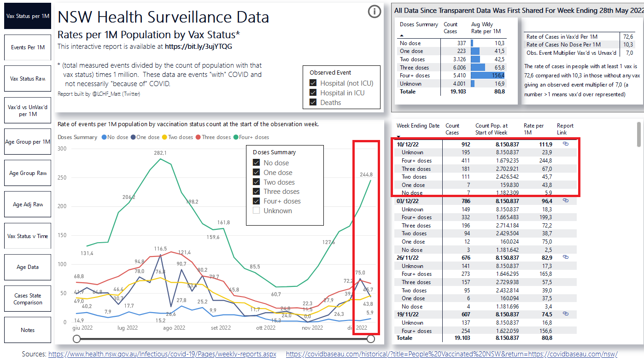Click the Four+ doses legend marker

pos(235,137)
